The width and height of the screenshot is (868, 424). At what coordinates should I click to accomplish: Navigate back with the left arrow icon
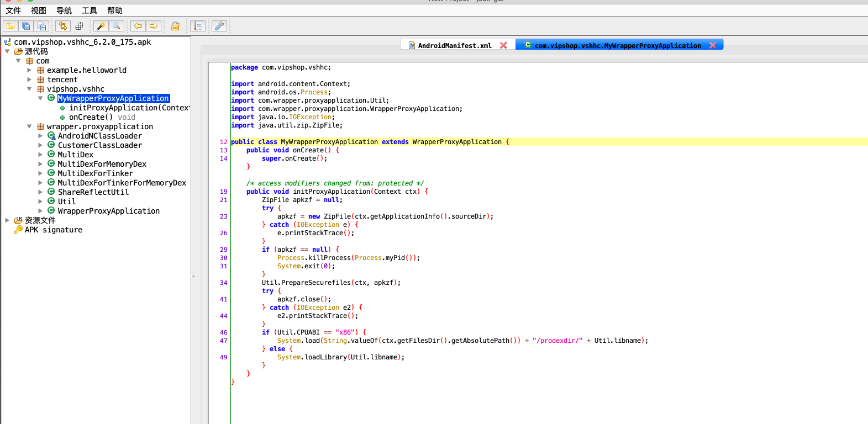(x=138, y=26)
